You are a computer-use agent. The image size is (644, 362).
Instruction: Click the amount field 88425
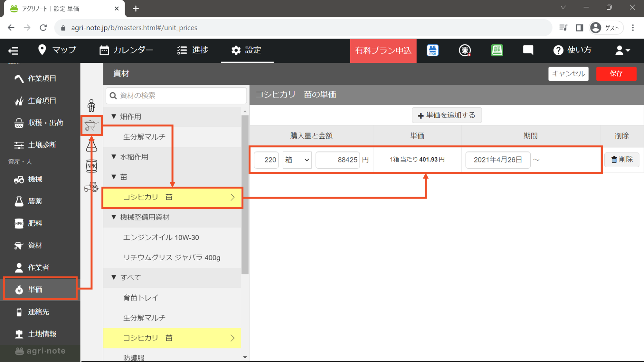(337, 160)
